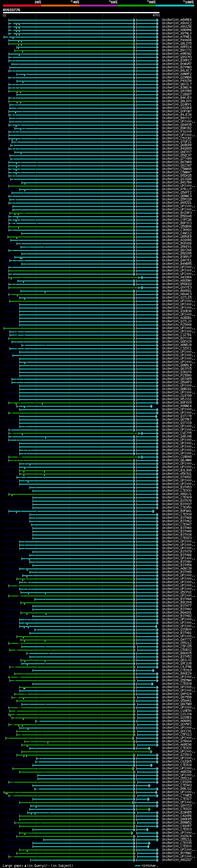The image size is (197, 868).
Task: Select the UniRef100_P15880 label
Action: click(x=177, y=375)
